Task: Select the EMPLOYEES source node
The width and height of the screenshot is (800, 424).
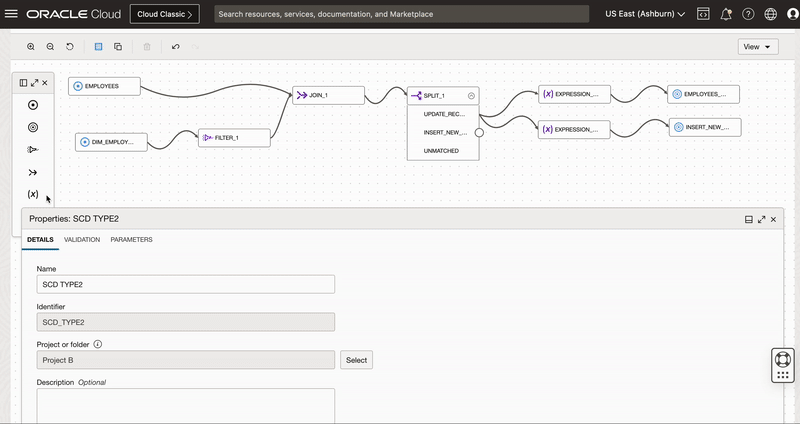Action: [105, 86]
